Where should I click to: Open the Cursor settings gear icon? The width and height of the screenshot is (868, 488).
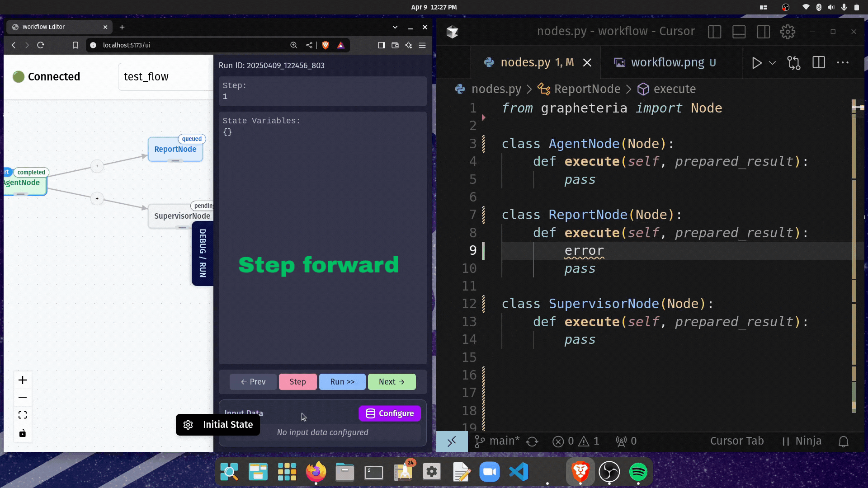(x=788, y=32)
